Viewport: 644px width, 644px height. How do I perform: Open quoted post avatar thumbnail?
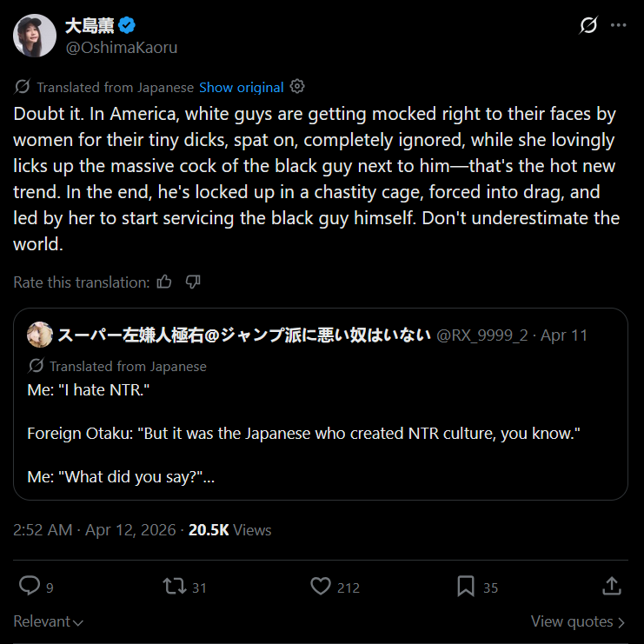tap(40, 335)
